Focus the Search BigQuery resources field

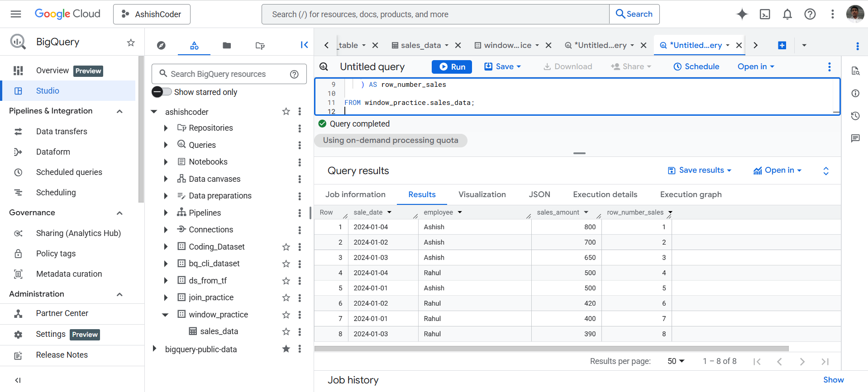pos(229,74)
